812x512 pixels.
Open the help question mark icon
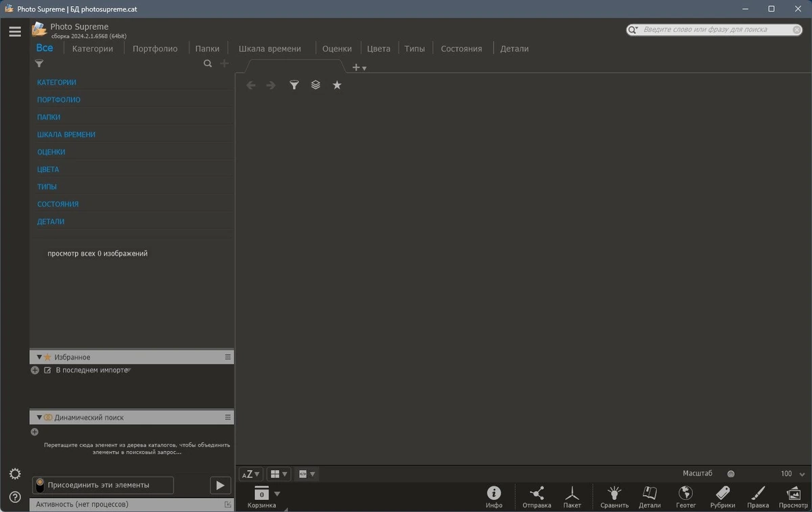pos(15,496)
